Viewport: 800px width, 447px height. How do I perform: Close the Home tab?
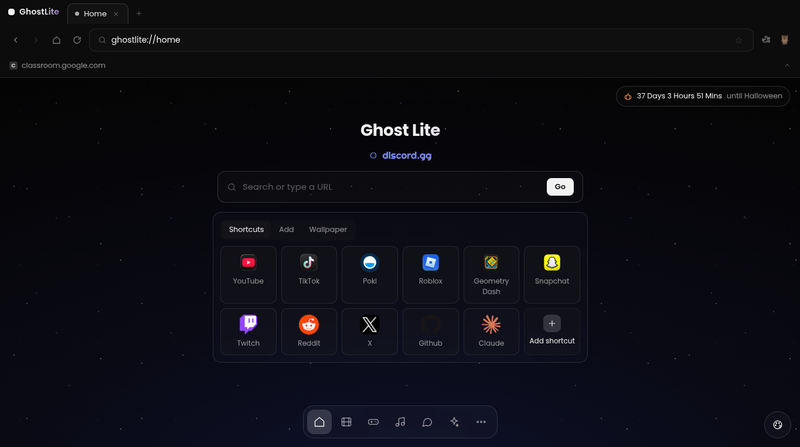pyautogui.click(x=116, y=14)
